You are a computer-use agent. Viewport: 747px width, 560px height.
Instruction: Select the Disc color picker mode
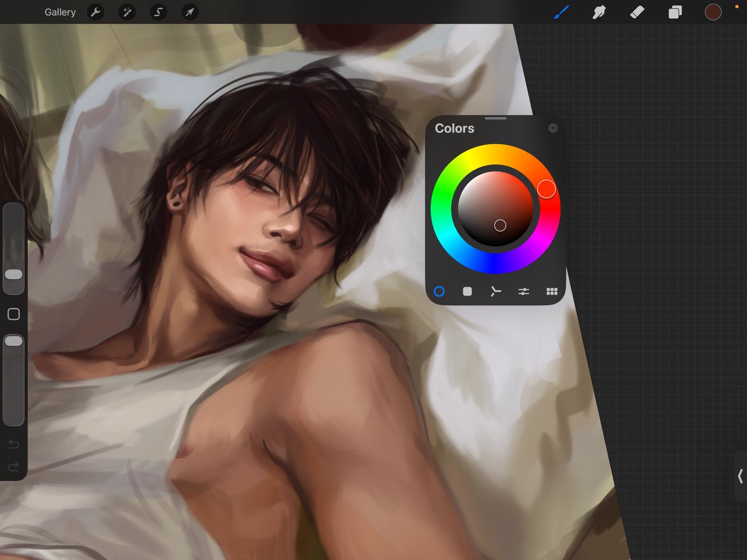point(439,291)
